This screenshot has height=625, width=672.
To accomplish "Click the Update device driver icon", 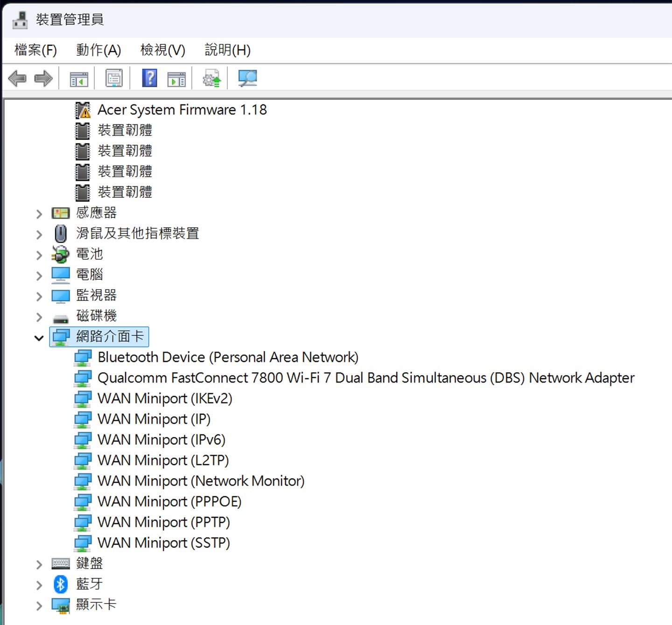I will tap(212, 78).
